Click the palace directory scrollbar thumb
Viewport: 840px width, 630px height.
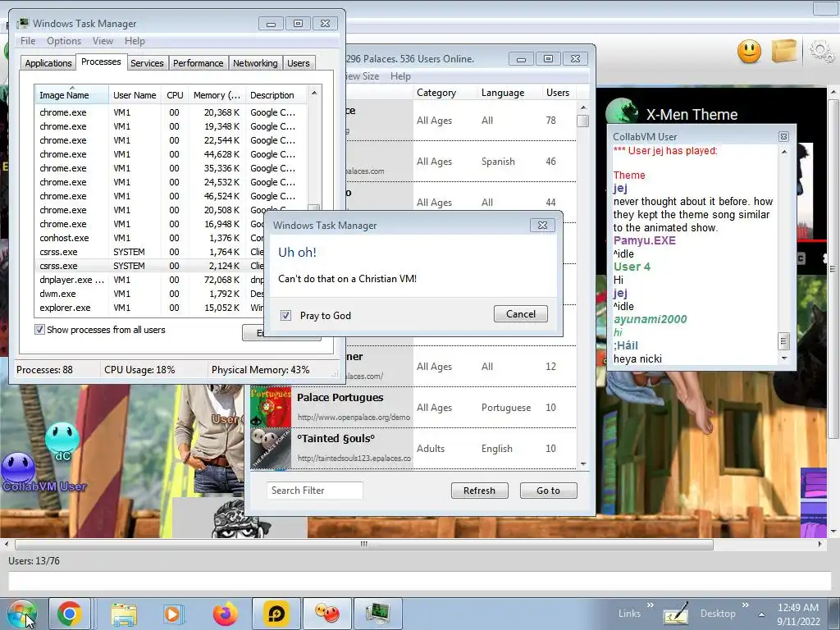pos(583,121)
